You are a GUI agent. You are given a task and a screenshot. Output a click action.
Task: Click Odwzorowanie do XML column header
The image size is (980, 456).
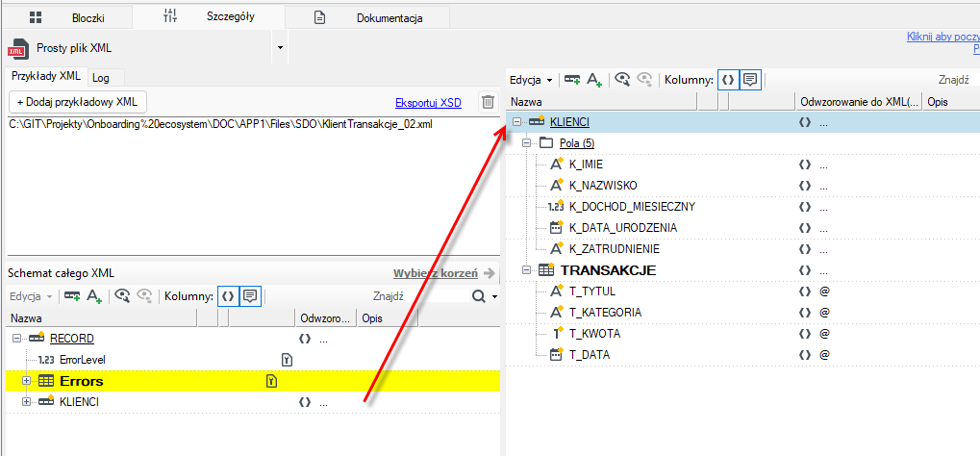click(x=860, y=101)
